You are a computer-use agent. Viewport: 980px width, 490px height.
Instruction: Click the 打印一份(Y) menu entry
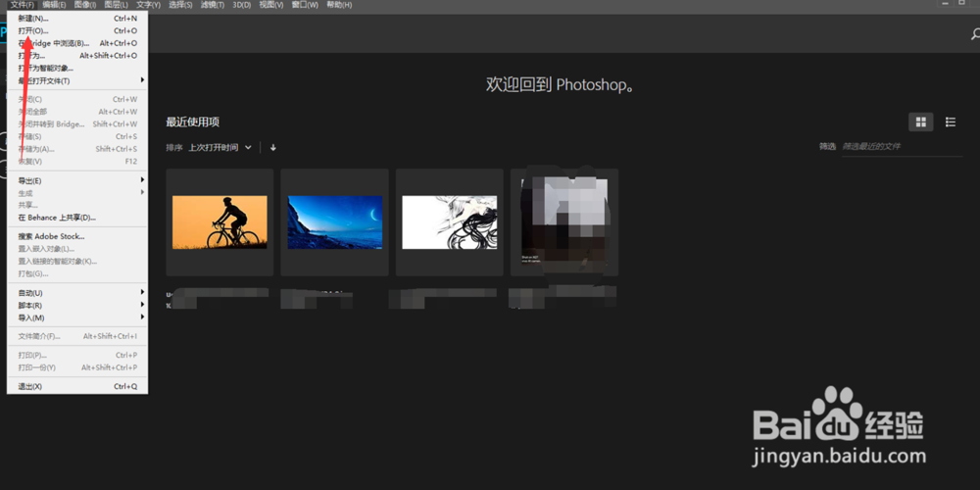tap(77, 367)
